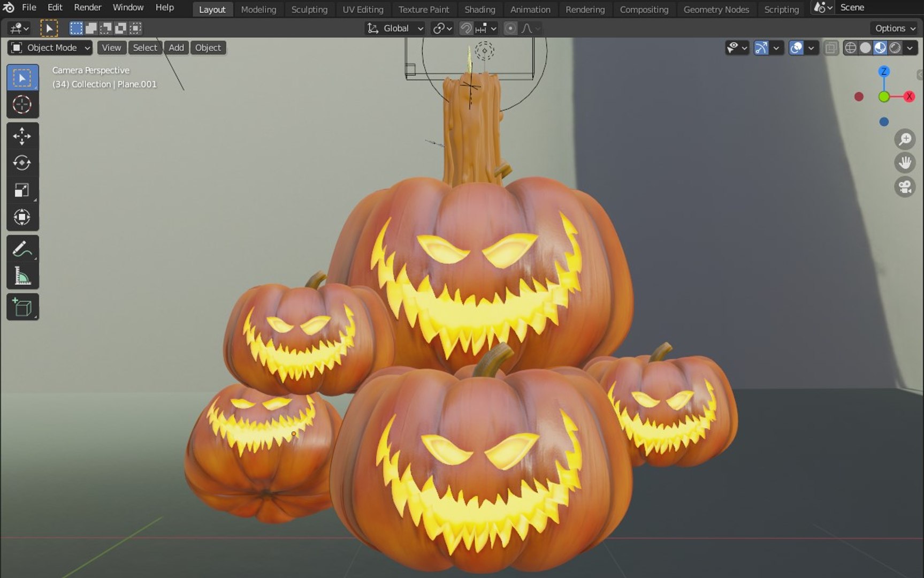Image resolution: width=924 pixels, height=578 pixels.
Task: Switch to Solid viewport shading
Action: (865, 48)
